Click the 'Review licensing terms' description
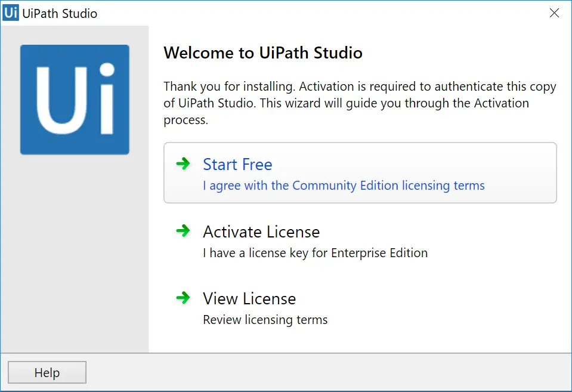This screenshot has width=572, height=392. (265, 320)
